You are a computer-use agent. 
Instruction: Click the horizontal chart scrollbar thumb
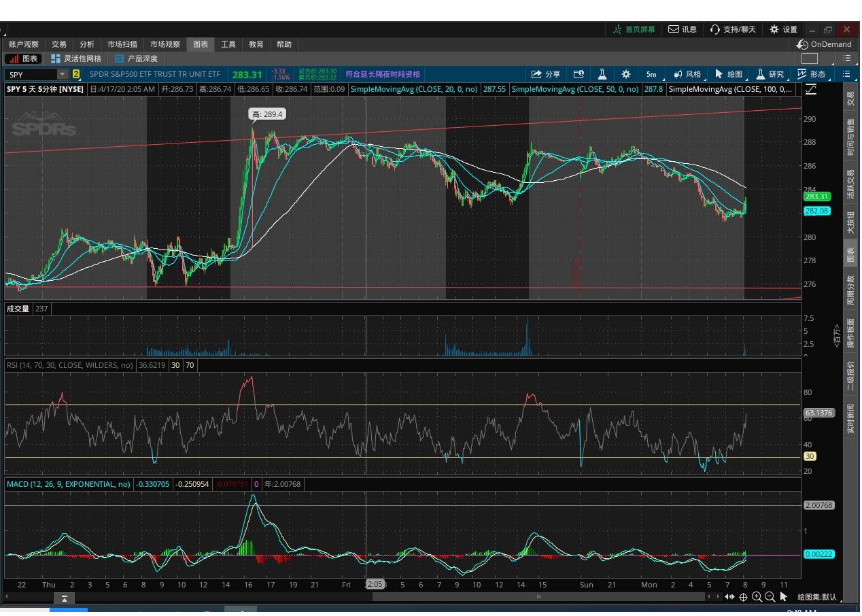click(x=539, y=597)
